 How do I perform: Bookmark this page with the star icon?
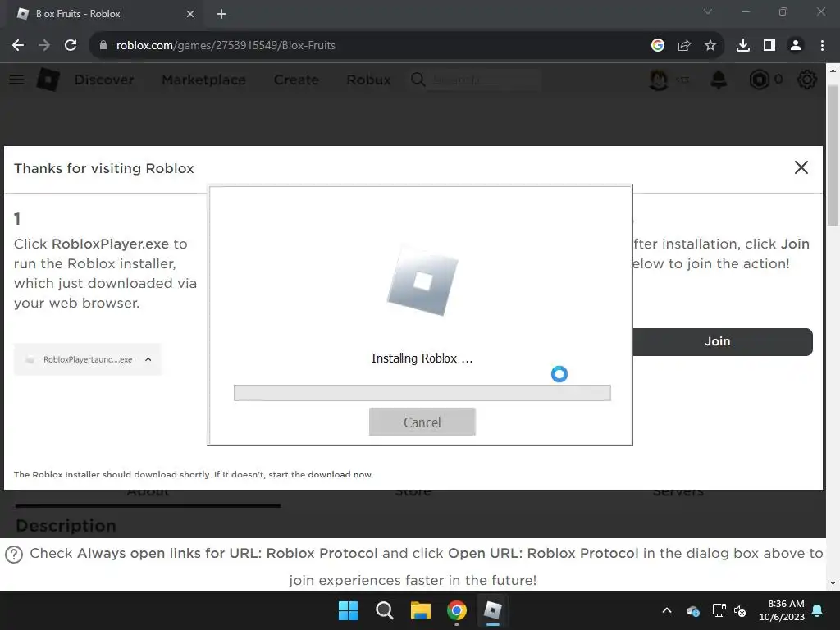pos(710,46)
